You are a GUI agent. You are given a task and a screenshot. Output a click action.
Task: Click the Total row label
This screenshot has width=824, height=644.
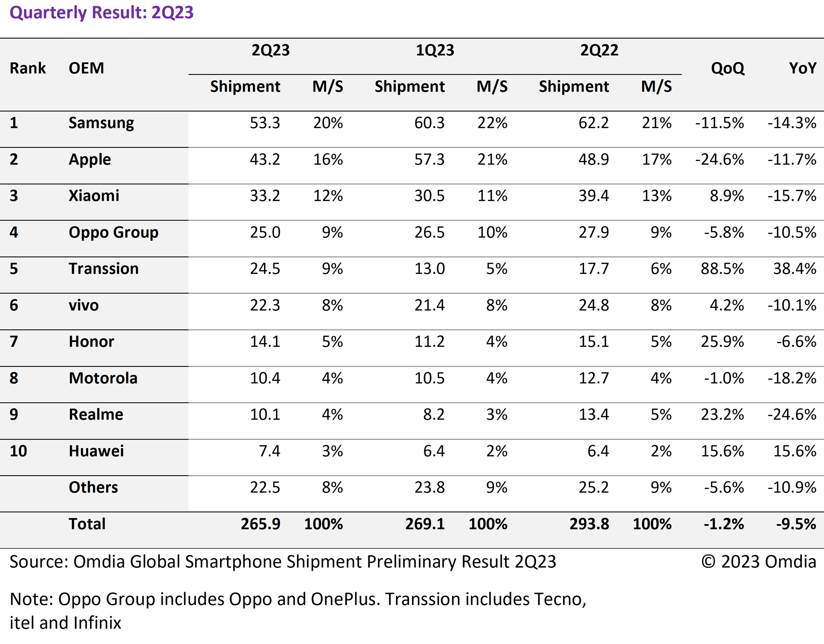[87, 524]
